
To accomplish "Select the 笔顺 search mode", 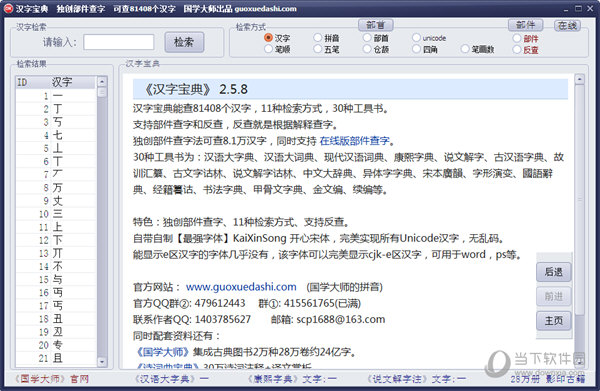I will pos(268,49).
